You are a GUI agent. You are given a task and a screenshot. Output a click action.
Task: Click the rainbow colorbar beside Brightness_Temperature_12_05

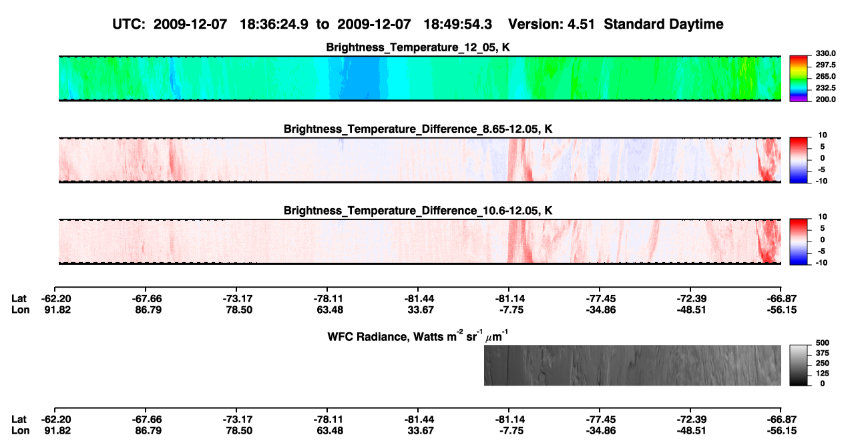(x=799, y=78)
